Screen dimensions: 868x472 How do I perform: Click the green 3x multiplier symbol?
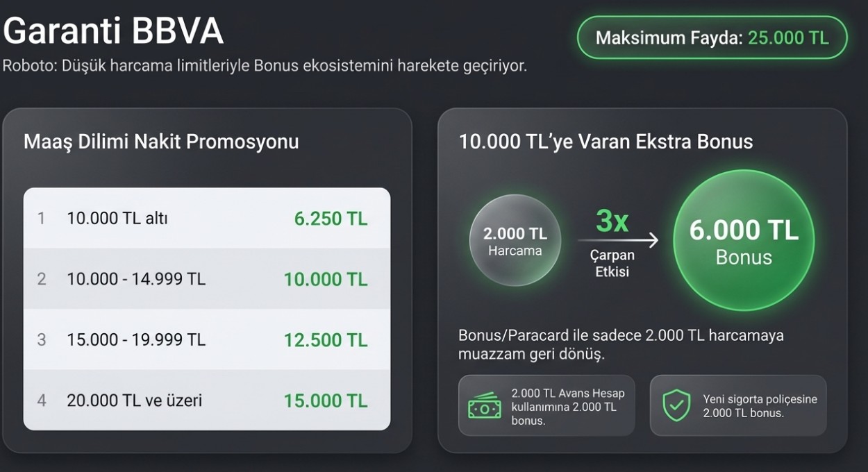tap(612, 221)
